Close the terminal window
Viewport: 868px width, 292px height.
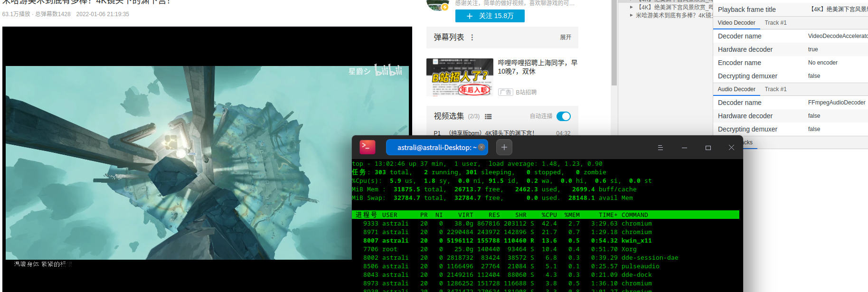[x=731, y=148]
